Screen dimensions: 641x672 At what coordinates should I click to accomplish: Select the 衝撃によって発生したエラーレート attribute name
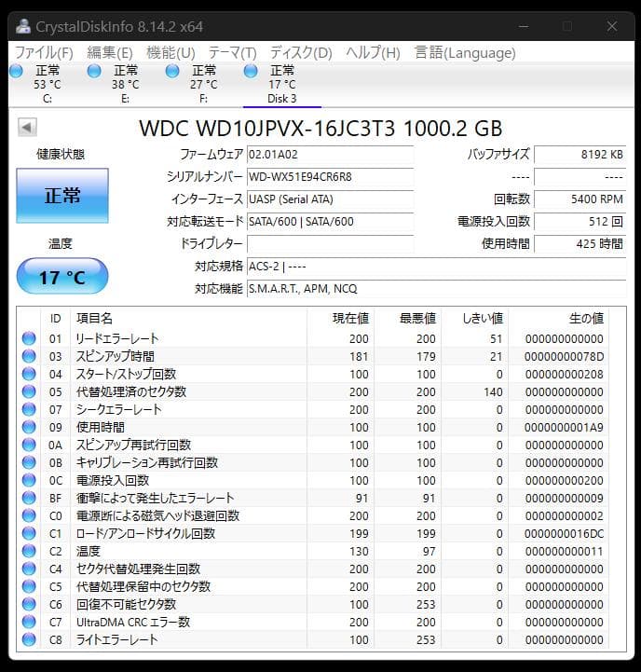point(155,498)
